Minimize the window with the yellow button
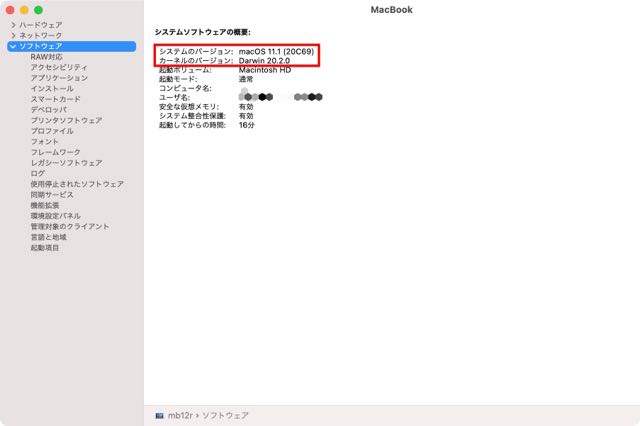The height and width of the screenshot is (426, 640). (24, 10)
